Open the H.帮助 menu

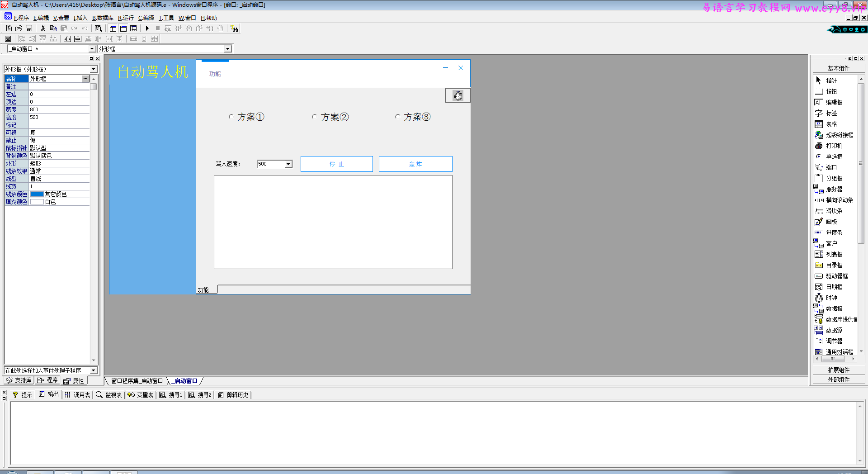click(208, 18)
